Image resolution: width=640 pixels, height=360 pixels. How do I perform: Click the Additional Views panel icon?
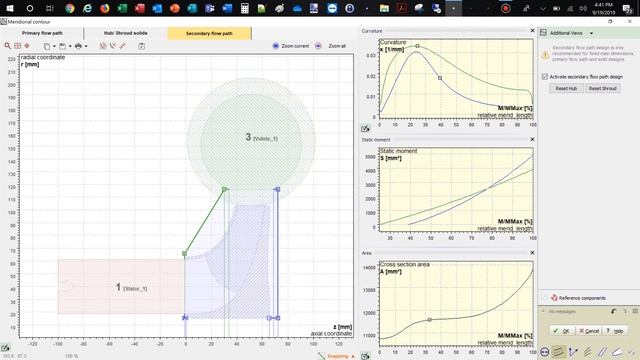coord(543,33)
